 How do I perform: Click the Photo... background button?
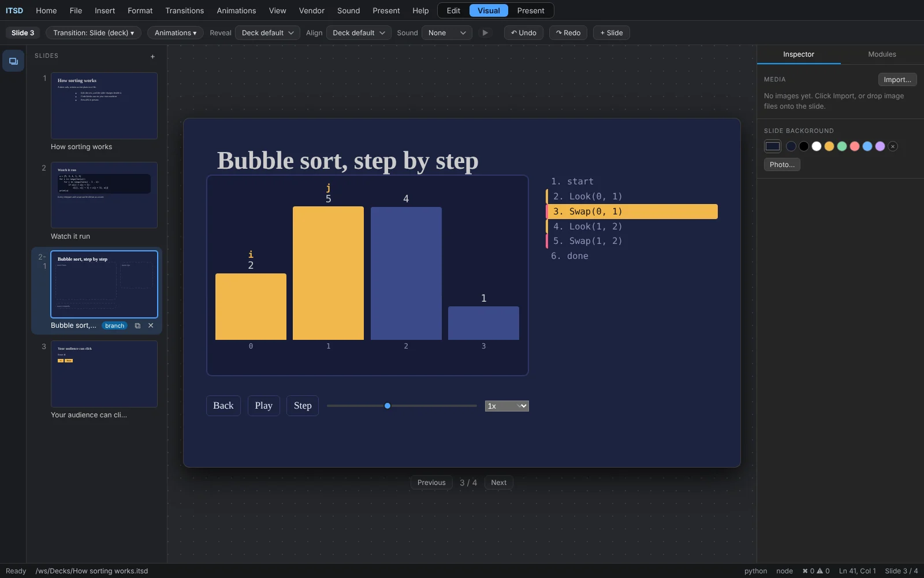click(782, 165)
